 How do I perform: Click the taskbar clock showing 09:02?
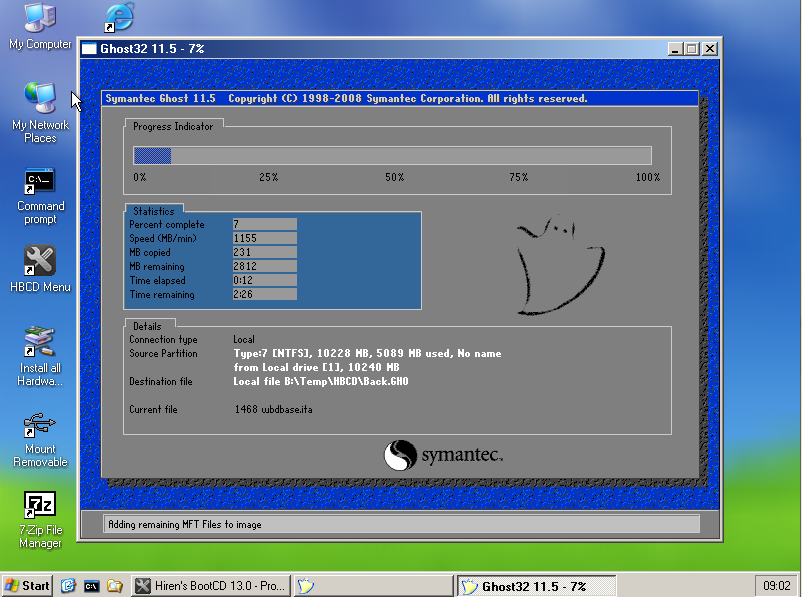(777, 586)
